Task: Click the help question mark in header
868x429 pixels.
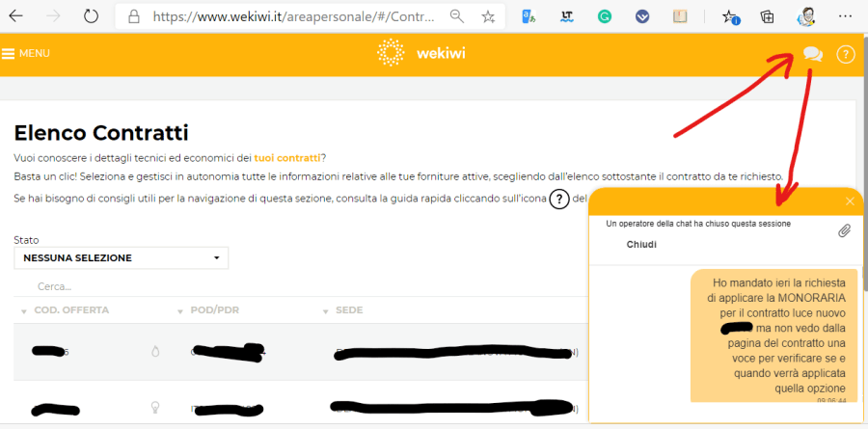Action: coord(846,54)
